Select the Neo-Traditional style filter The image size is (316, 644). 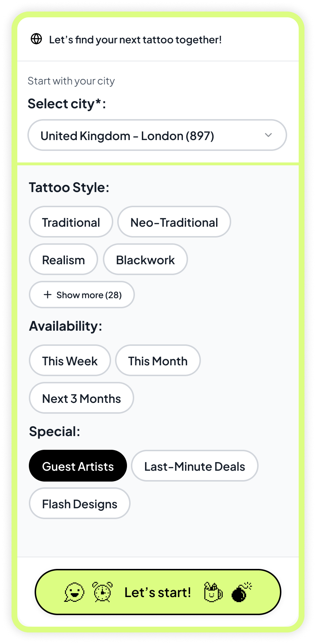point(174,222)
